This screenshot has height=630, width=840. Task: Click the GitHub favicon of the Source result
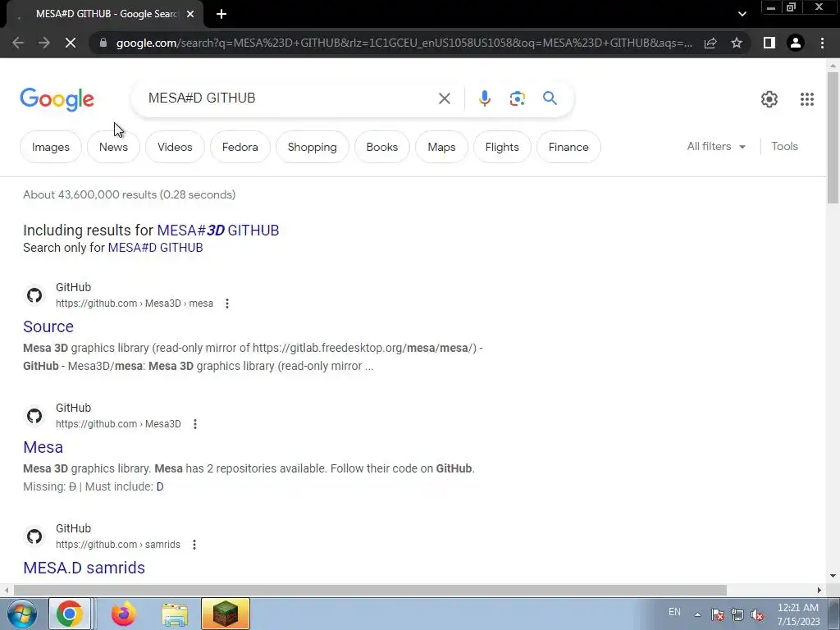tap(34, 295)
